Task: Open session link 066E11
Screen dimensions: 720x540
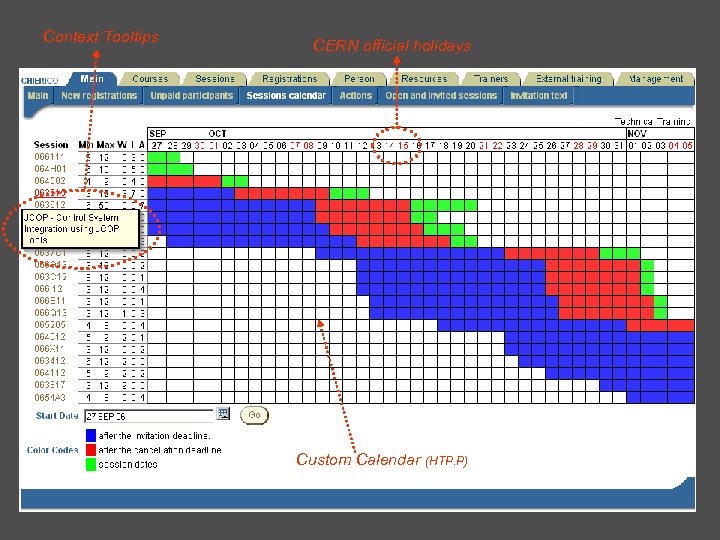Action: tap(50, 301)
